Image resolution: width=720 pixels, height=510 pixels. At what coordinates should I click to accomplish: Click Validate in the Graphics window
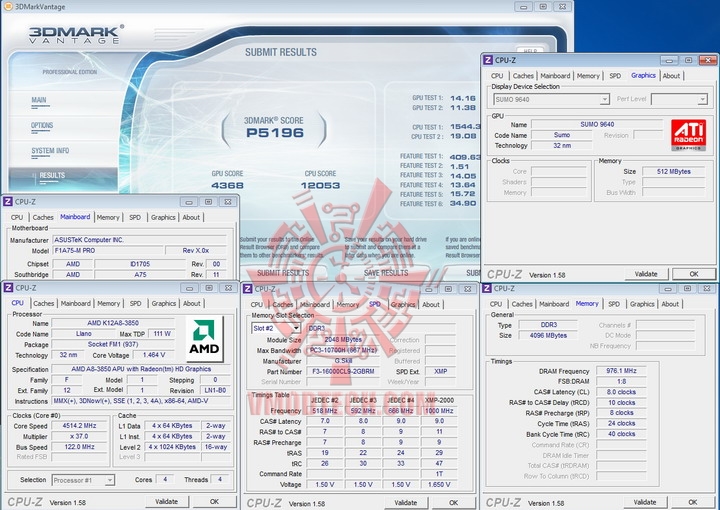pyautogui.click(x=646, y=274)
